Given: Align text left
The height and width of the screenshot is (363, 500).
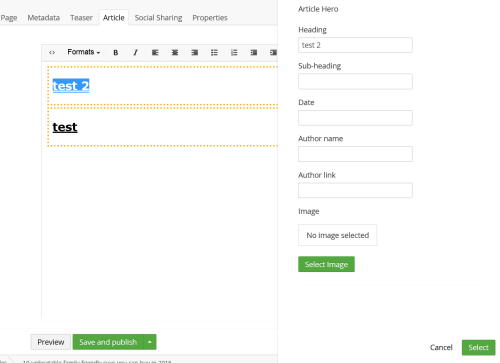Looking at the screenshot, I should coord(155,52).
